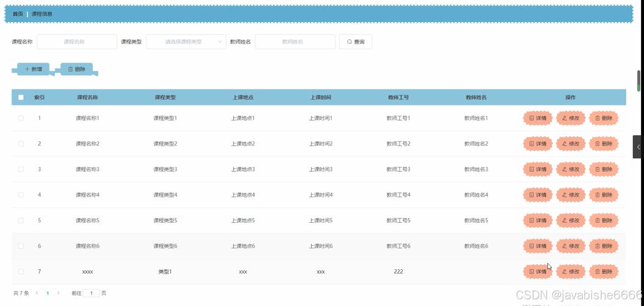Focus the 教师姓名 search input
644x306 pixels.
pyautogui.click(x=295, y=42)
